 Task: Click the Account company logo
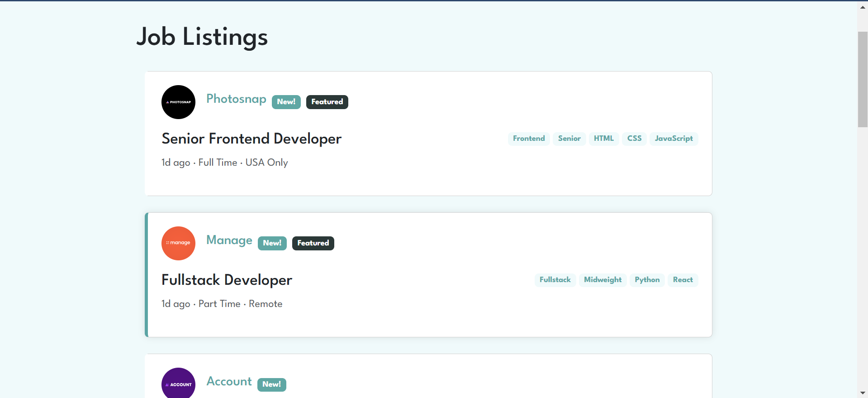click(178, 383)
